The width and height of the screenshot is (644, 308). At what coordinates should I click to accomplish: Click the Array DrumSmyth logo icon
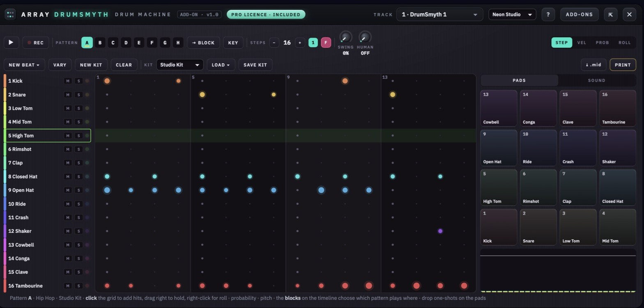(10, 14)
